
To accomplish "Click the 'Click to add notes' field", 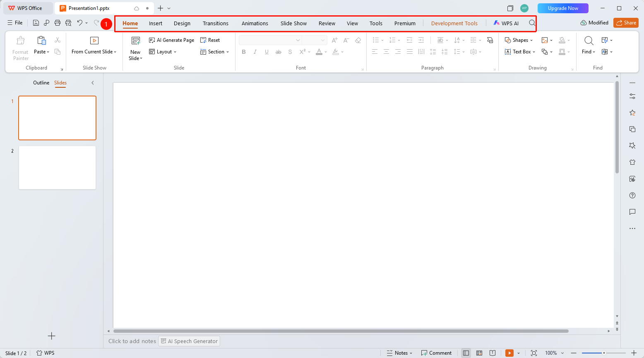I will click(132, 341).
